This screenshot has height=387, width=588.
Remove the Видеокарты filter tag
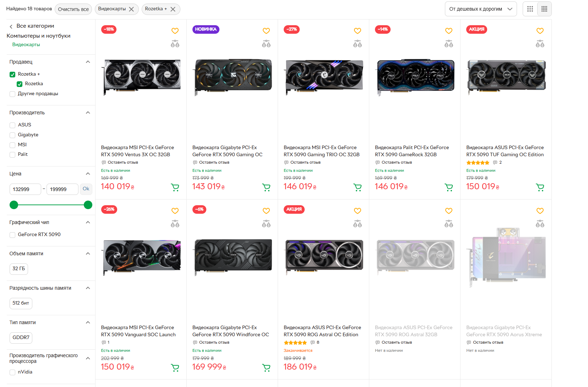click(x=131, y=9)
